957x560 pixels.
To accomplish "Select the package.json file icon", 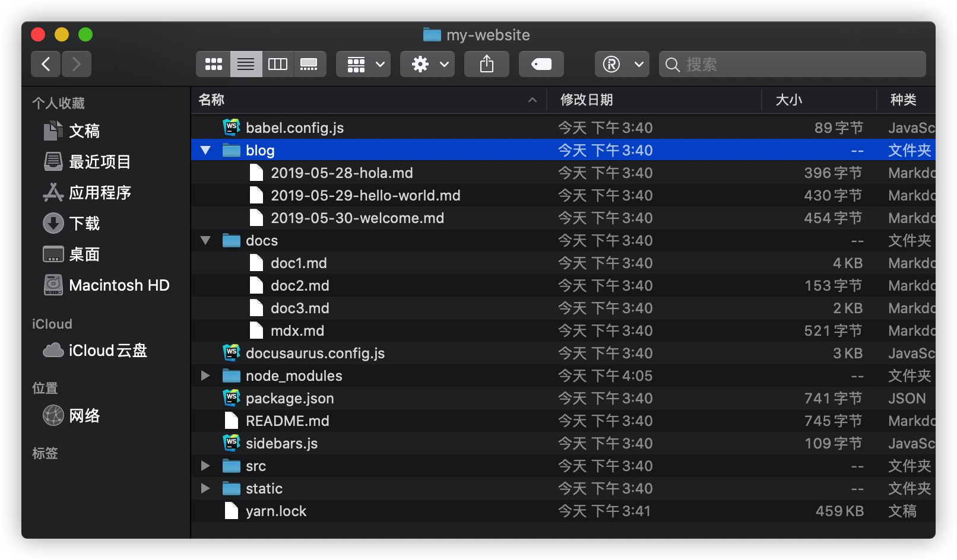I will pos(231,398).
